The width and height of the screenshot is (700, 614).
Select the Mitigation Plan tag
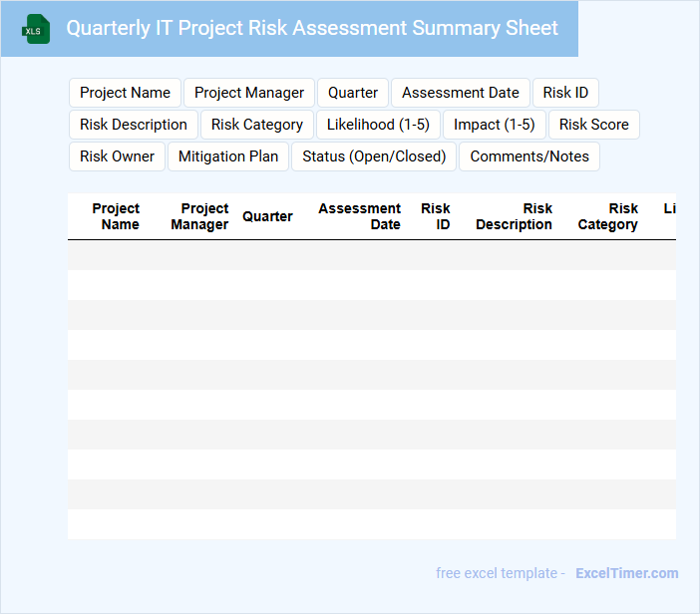click(x=228, y=156)
